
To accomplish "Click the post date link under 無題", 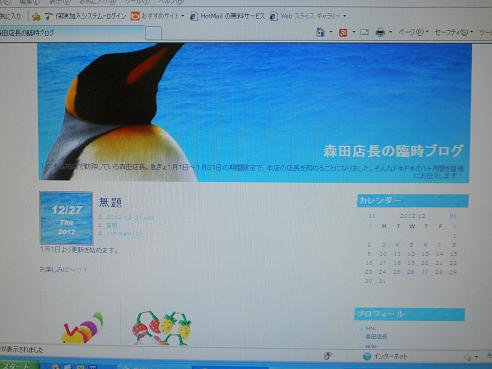I will 130,218.
